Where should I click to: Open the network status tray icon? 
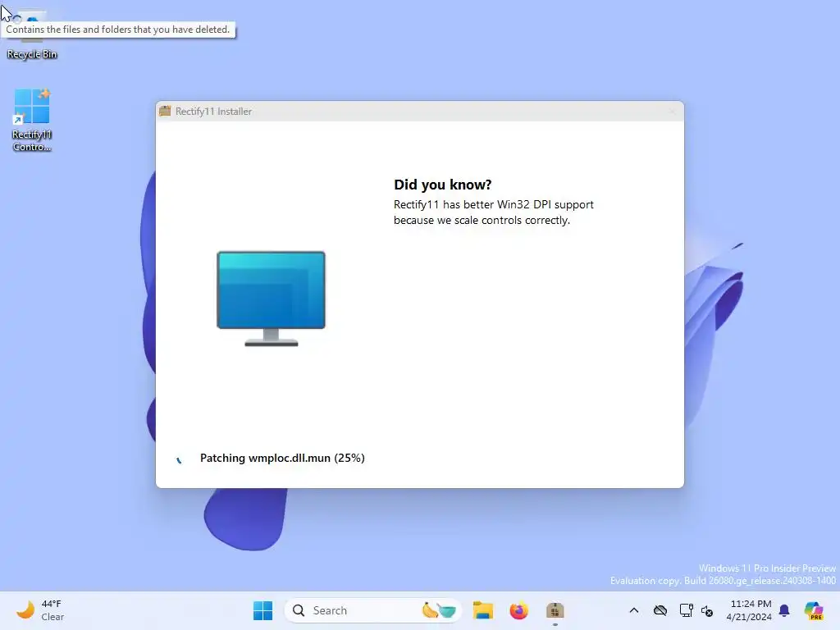point(687,610)
